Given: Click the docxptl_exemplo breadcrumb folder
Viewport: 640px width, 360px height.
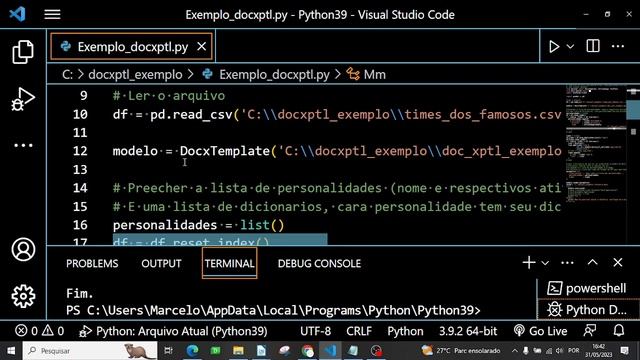Looking at the screenshot, I should point(135,75).
